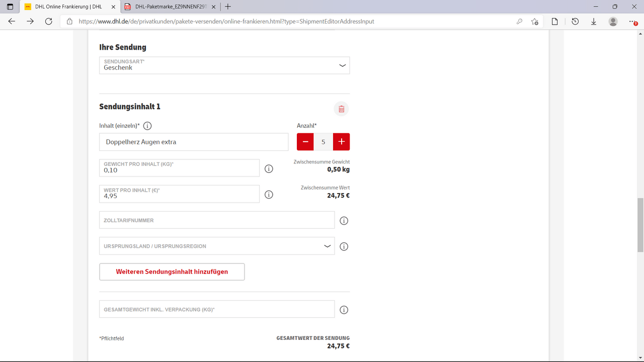Show info for Gewicht pro Inhalt
The width and height of the screenshot is (644, 362).
tap(269, 168)
